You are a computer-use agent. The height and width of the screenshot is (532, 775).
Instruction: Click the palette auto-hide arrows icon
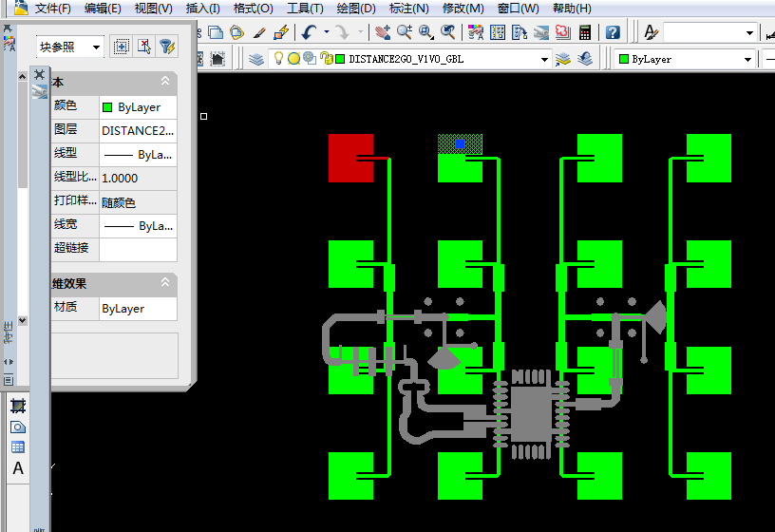pos(9,362)
